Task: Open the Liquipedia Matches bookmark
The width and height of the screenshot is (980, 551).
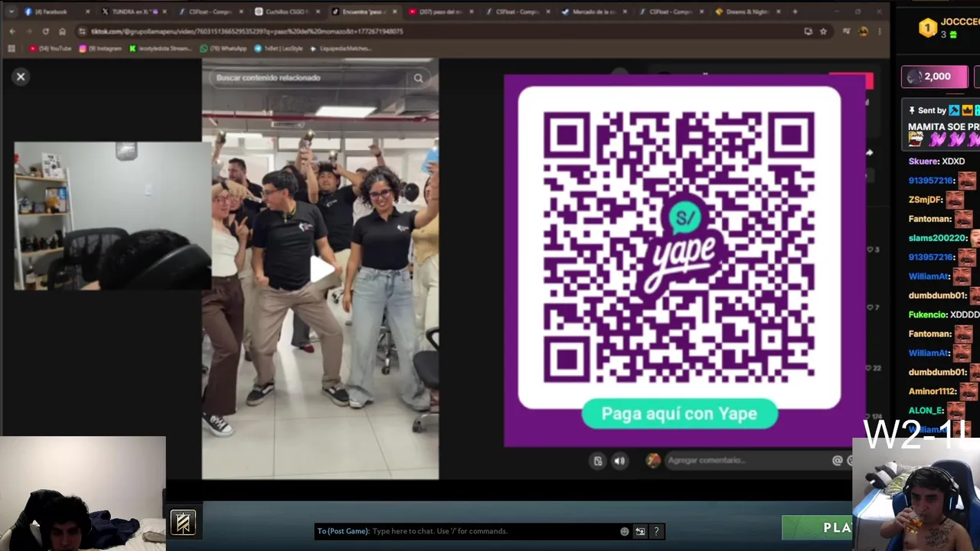Action: pyautogui.click(x=341, y=48)
